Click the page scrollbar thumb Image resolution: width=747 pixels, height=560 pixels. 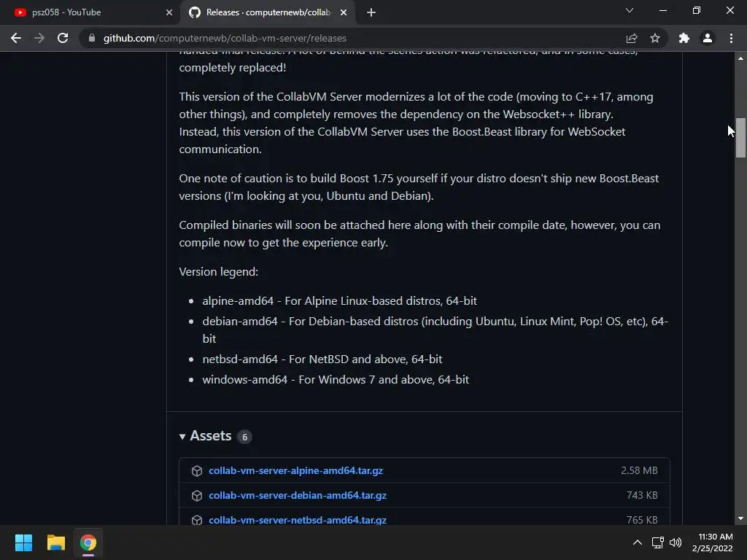(x=740, y=137)
